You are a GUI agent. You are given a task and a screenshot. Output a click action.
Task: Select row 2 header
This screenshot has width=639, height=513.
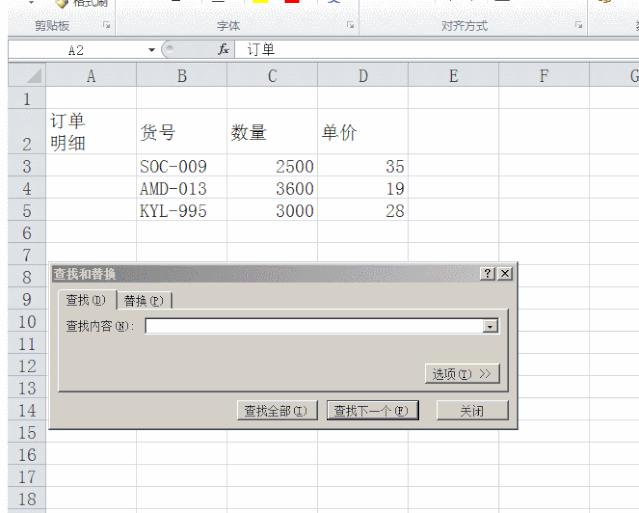(x=27, y=132)
